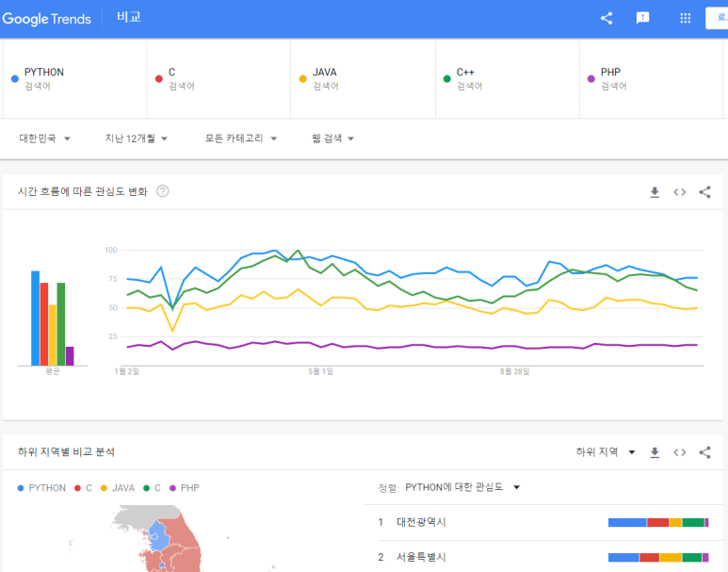The image size is (728, 572).
Task: Open the 모든 카테고리 dropdown
Action: 241,139
